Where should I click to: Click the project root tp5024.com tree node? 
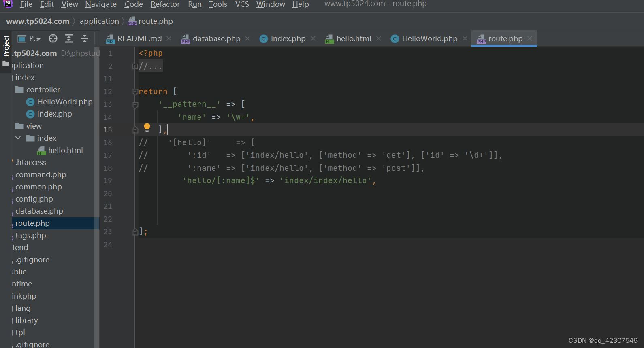[35, 53]
